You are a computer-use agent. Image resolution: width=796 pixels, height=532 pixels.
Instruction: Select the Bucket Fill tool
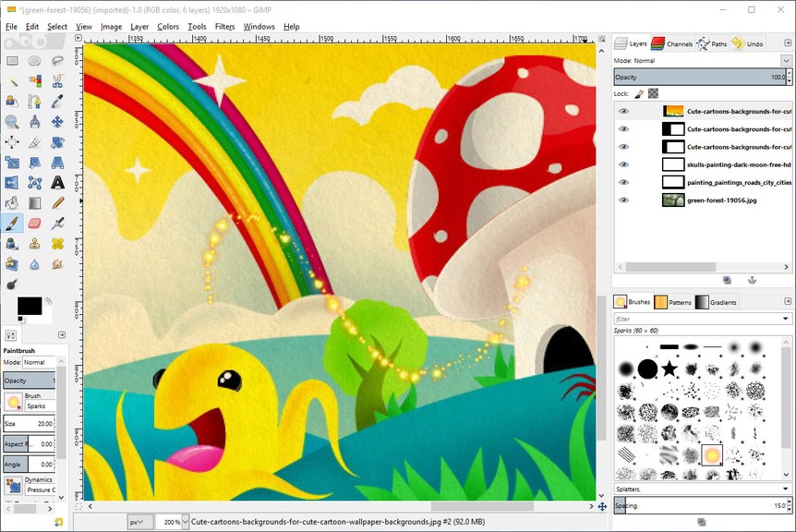point(12,202)
